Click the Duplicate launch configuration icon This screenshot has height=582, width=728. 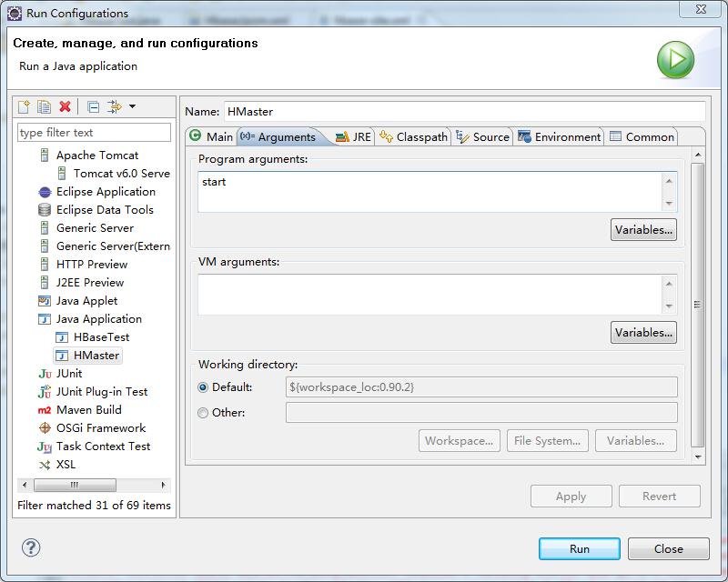click(x=45, y=107)
